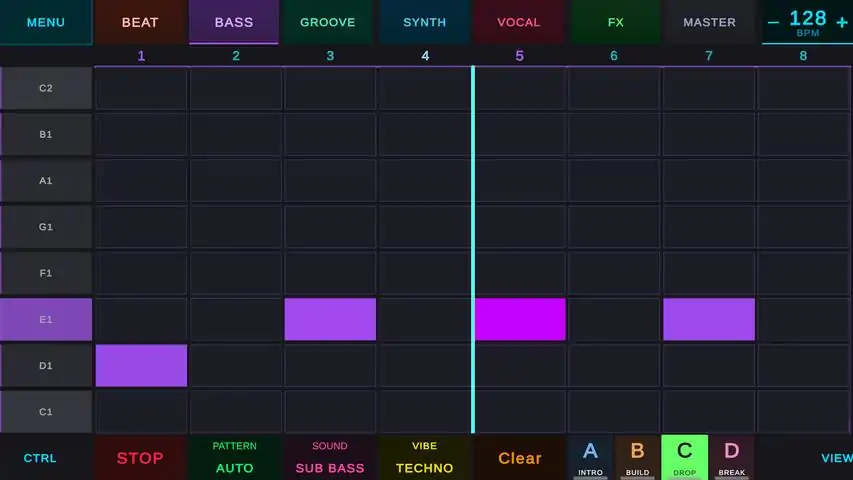Open the MENU panel
The width and height of the screenshot is (853, 480).
[x=45, y=22]
